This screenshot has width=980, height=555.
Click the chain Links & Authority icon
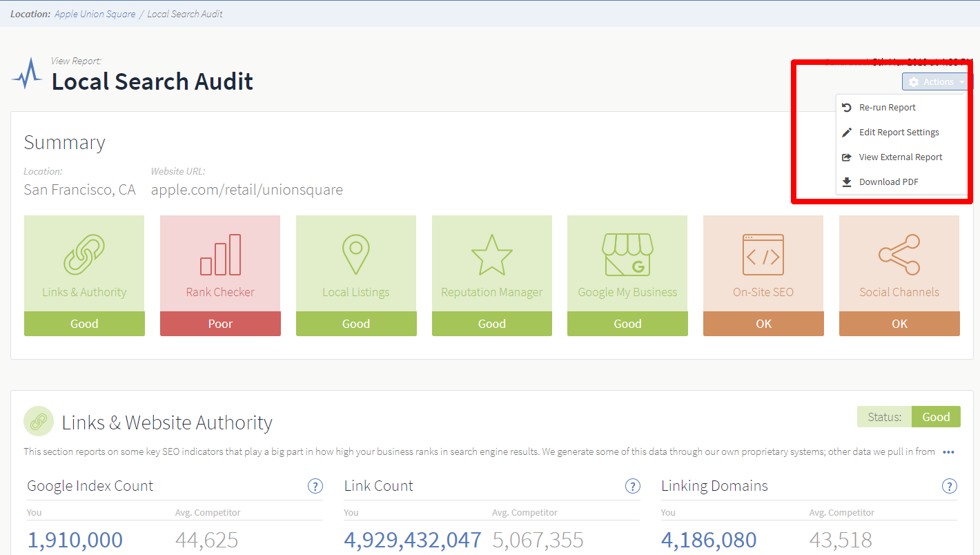pos(84,255)
